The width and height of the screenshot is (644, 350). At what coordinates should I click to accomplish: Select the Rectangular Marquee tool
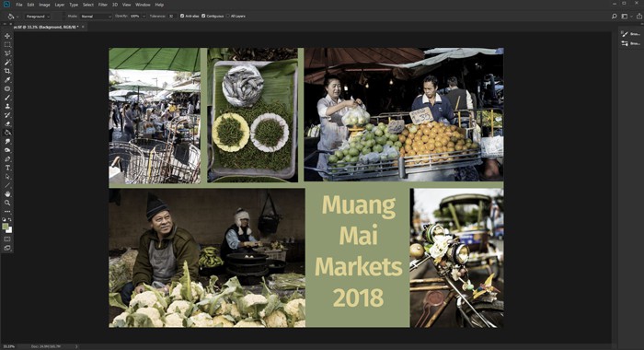pos(7,45)
